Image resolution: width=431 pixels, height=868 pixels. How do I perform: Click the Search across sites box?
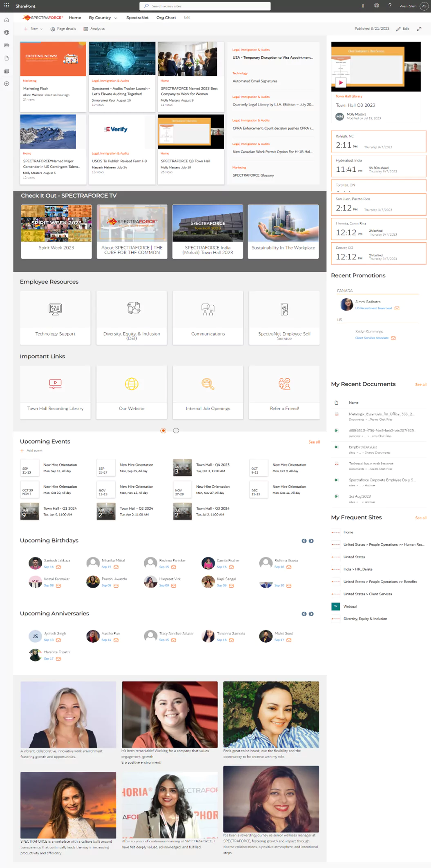[x=205, y=6]
